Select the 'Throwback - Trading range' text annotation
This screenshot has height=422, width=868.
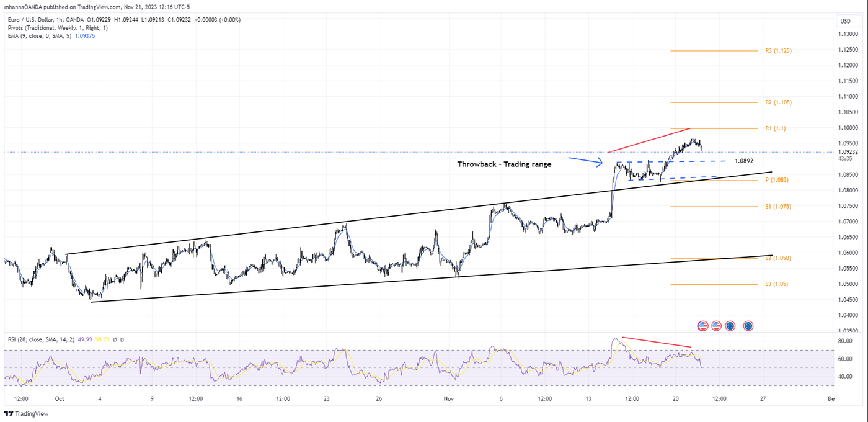pos(504,164)
